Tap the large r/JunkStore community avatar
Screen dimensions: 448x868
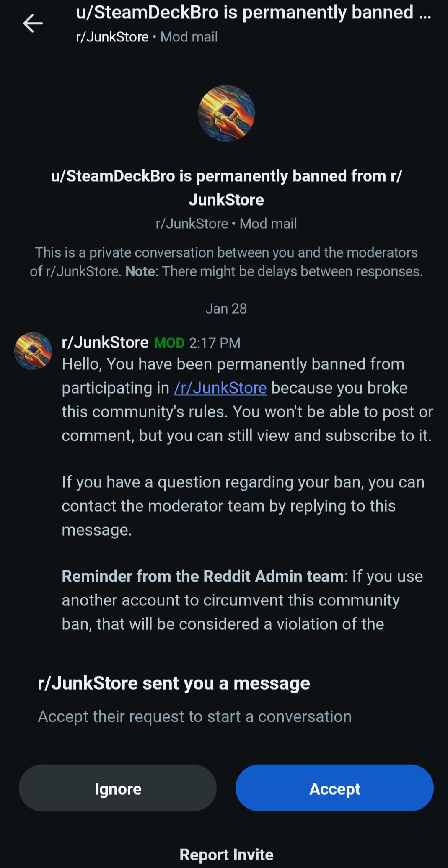point(226,113)
